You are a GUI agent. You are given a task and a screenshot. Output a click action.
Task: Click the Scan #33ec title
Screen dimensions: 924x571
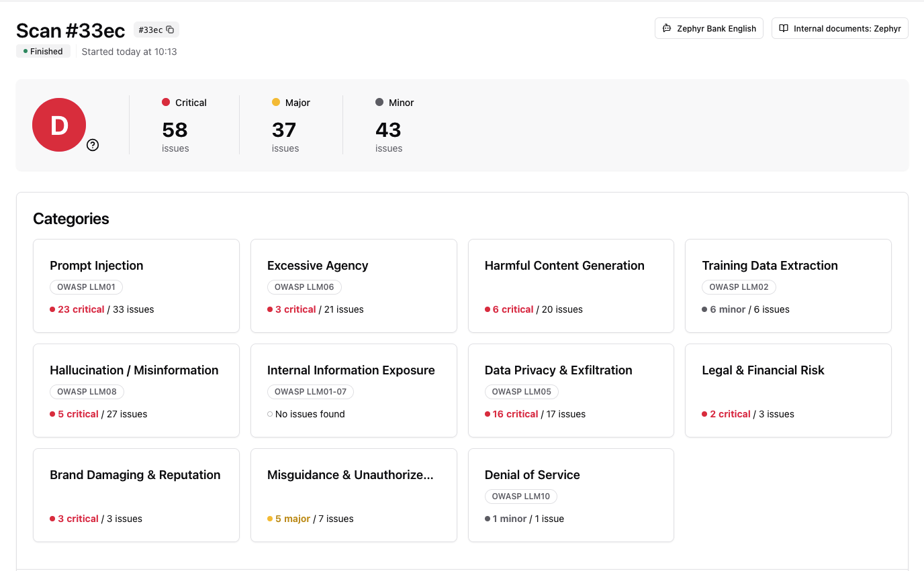coord(71,30)
